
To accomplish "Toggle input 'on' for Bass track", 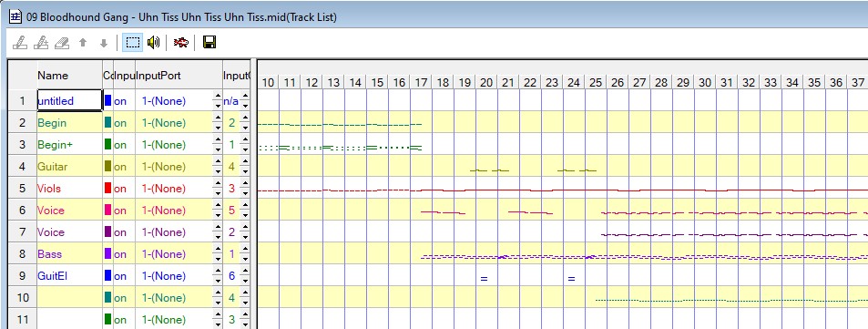I will click(x=120, y=254).
